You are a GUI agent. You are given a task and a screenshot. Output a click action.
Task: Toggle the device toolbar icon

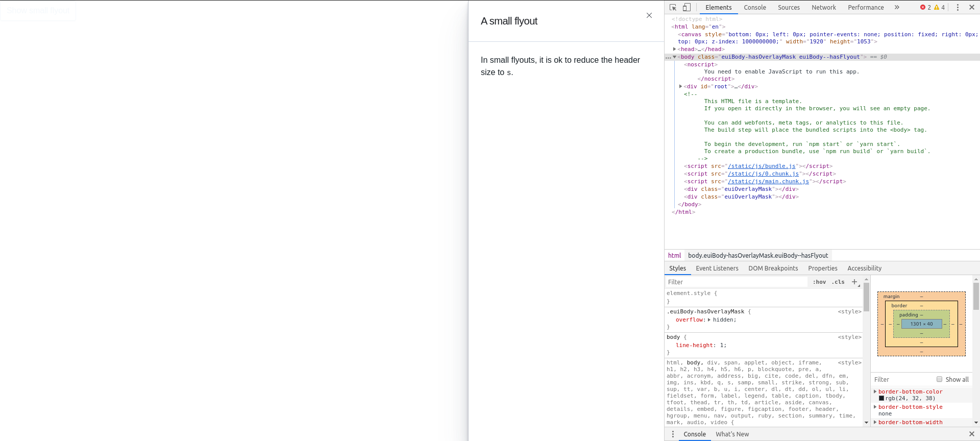687,7
